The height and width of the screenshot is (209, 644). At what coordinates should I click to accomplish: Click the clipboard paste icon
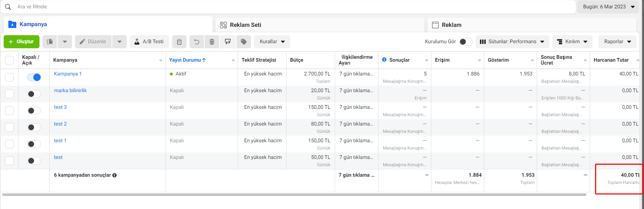179,42
